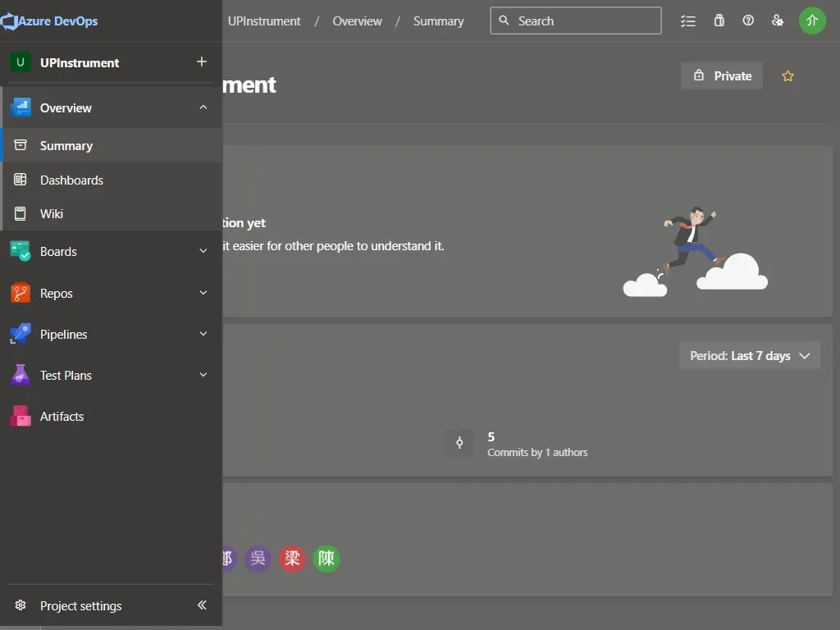Click the Azure DevOps logo
Screen dimensions: 840x630
pos(9,21)
